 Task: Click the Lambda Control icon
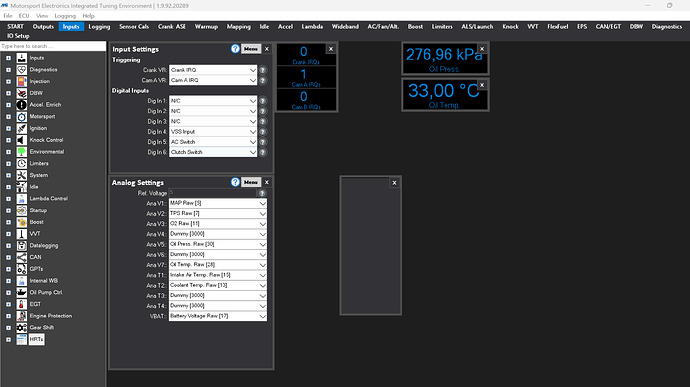pos(22,199)
